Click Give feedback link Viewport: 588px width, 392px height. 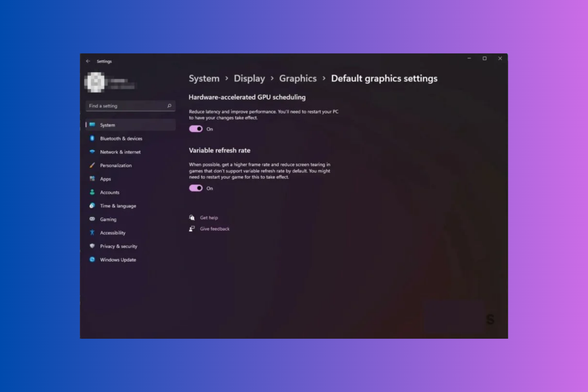coord(214,228)
